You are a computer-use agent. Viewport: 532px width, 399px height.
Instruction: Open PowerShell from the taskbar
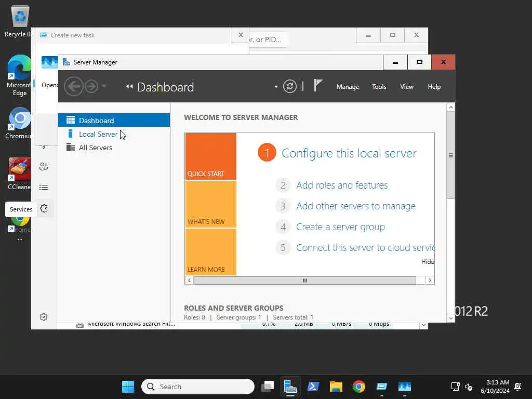point(313,387)
